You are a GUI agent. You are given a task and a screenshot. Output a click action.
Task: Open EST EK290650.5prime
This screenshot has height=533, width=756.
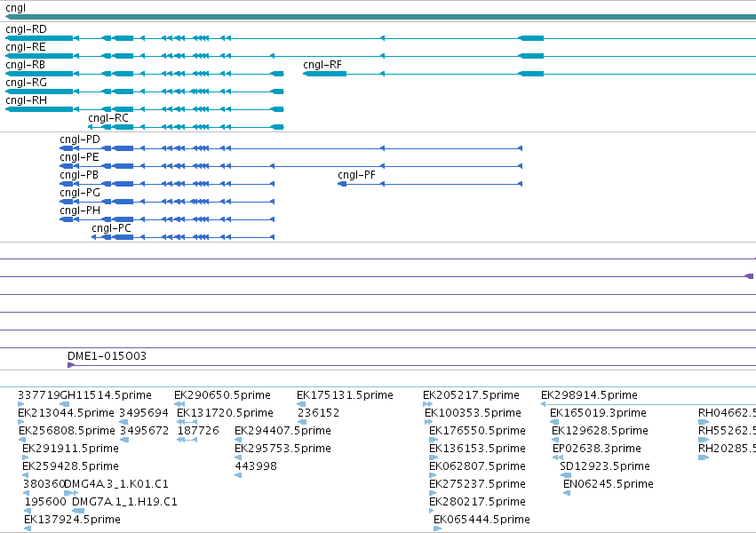tap(222, 395)
